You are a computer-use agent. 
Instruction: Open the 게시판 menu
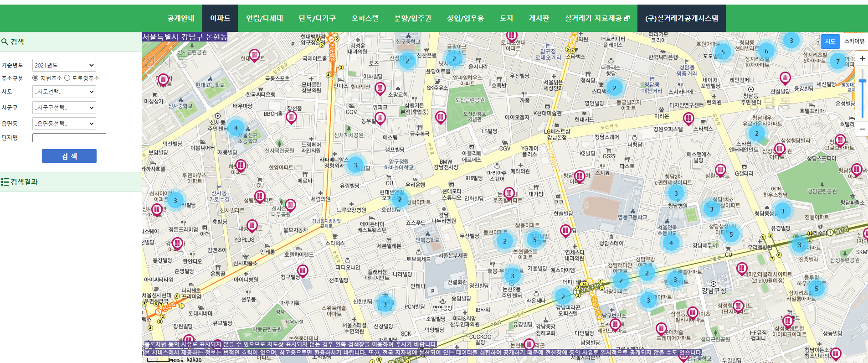coord(539,18)
